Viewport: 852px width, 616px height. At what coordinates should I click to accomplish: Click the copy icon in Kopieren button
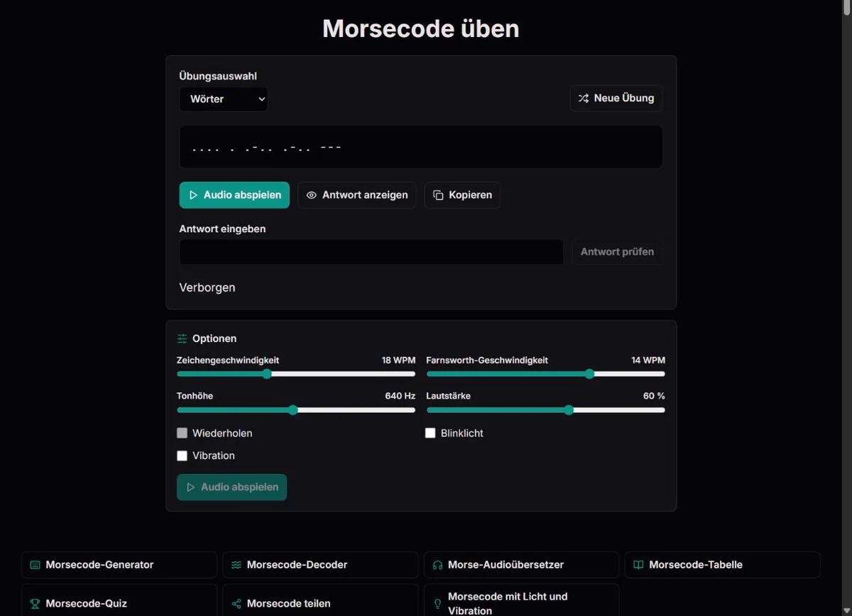[438, 195]
